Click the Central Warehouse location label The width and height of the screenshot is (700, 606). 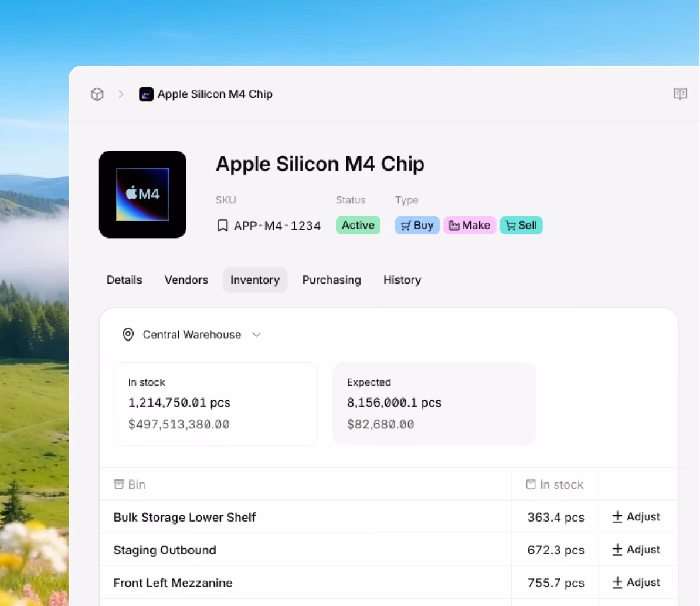point(192,335)
